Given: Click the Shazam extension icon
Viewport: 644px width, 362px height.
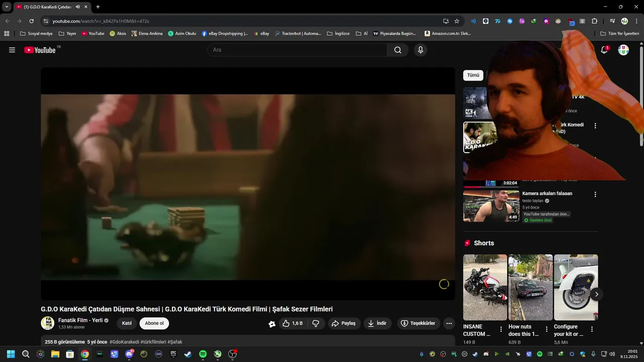Looking at the screenshot, I should pyautogui.click(x=510, y=21).
